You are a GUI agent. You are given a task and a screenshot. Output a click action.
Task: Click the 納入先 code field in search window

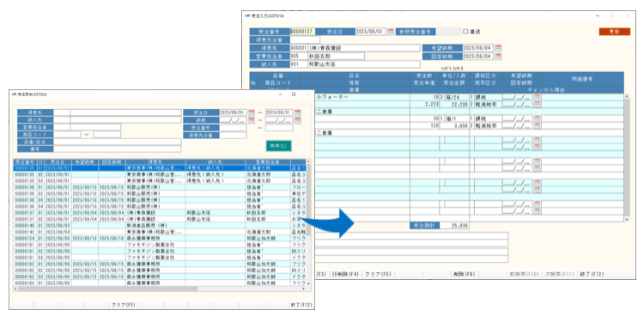(x=62, y=120)
